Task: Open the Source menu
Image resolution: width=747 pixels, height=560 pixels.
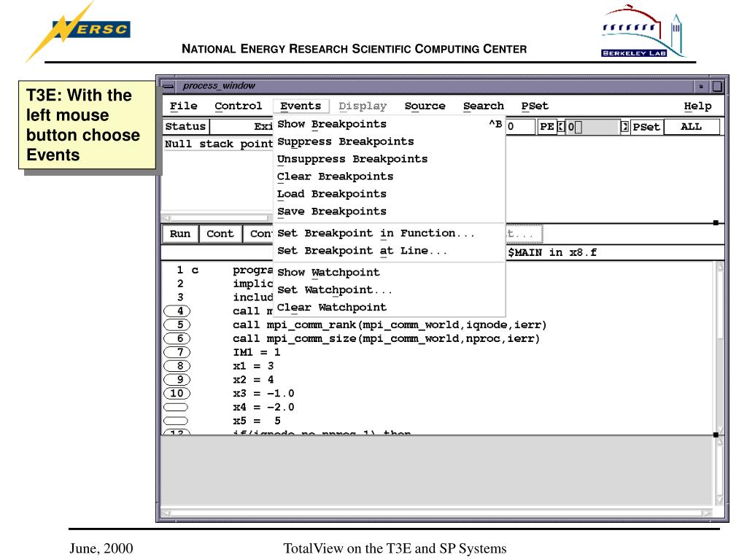Action: point(425,106)
